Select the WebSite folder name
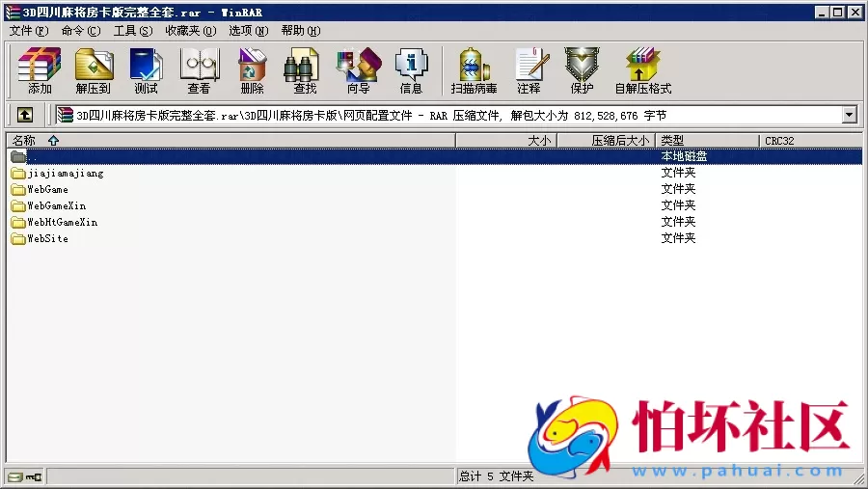 (x=47, y=238)
